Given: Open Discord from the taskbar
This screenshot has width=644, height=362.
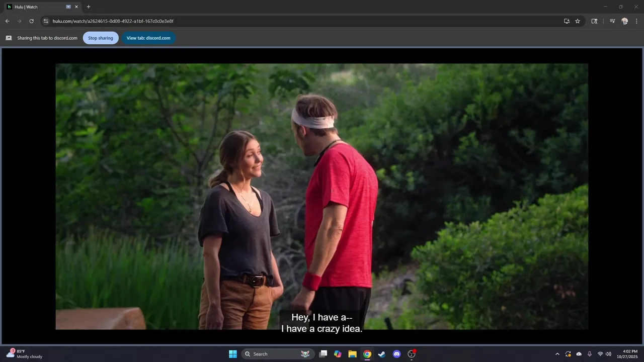Looking at the screenshot, I should click(396, 354).
